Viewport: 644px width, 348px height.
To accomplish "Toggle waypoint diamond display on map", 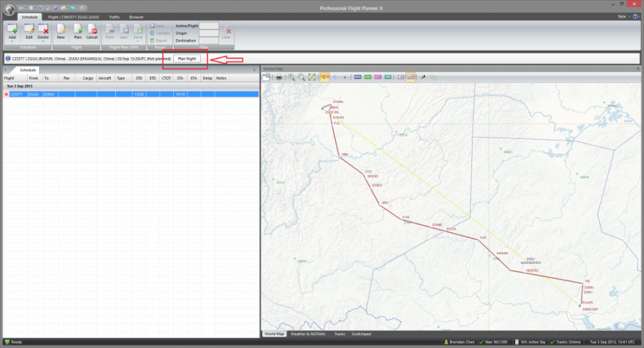I will coord(335,77).
